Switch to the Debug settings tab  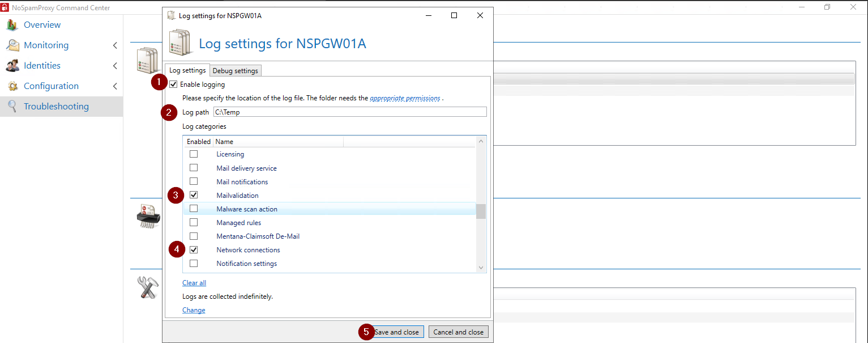coord(235,71)
